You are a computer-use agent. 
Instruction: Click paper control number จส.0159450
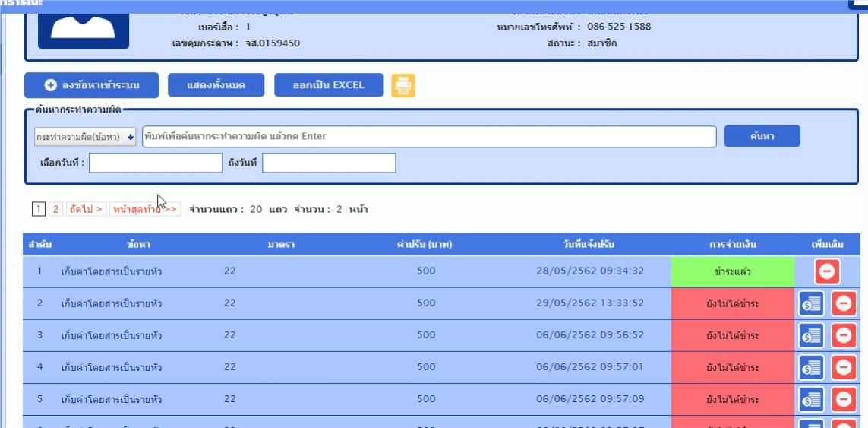click(273, 43)
